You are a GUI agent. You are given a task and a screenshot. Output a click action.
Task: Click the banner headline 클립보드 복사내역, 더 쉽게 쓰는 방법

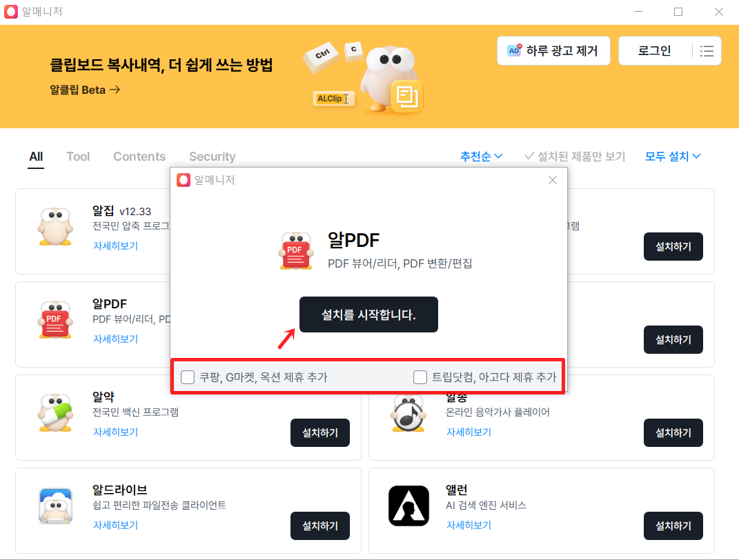pos(161,65)
